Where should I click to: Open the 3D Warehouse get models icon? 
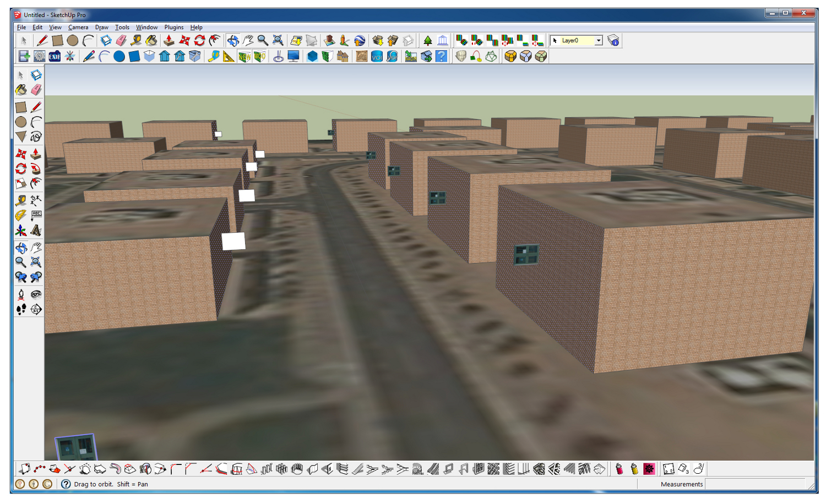(378, 41)
